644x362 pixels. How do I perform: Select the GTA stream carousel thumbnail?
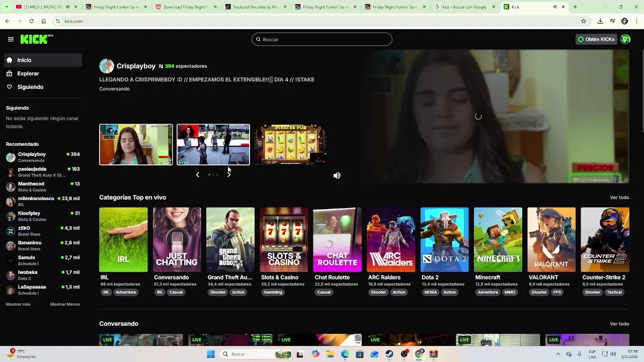(x=213, y=144)
